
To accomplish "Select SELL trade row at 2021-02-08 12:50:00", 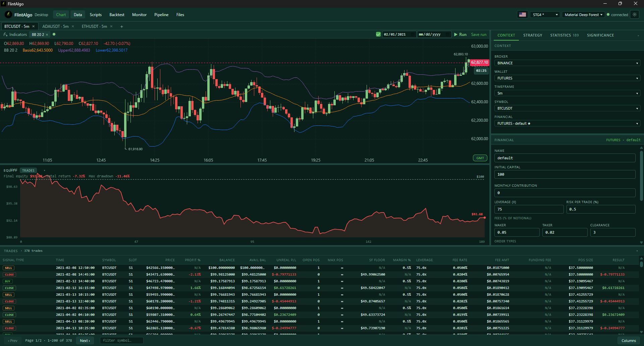I will pyautogui.click(x=320, y=268).
